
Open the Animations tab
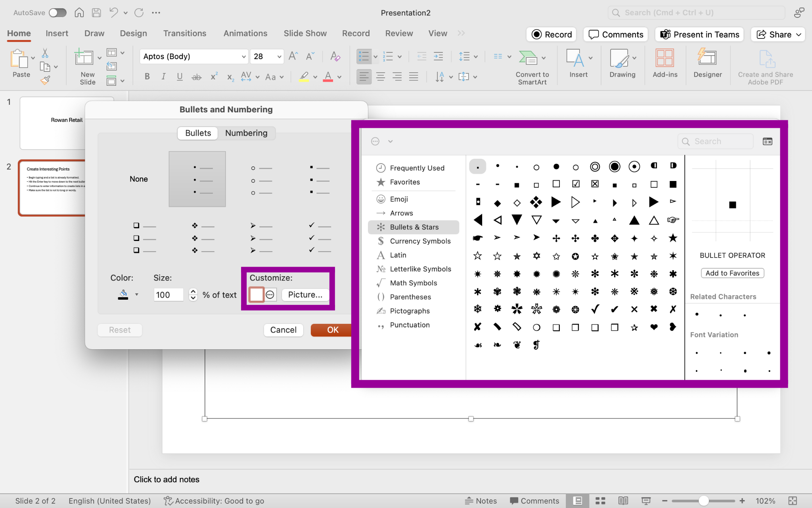pyautogui.click(x=245, y=33)
